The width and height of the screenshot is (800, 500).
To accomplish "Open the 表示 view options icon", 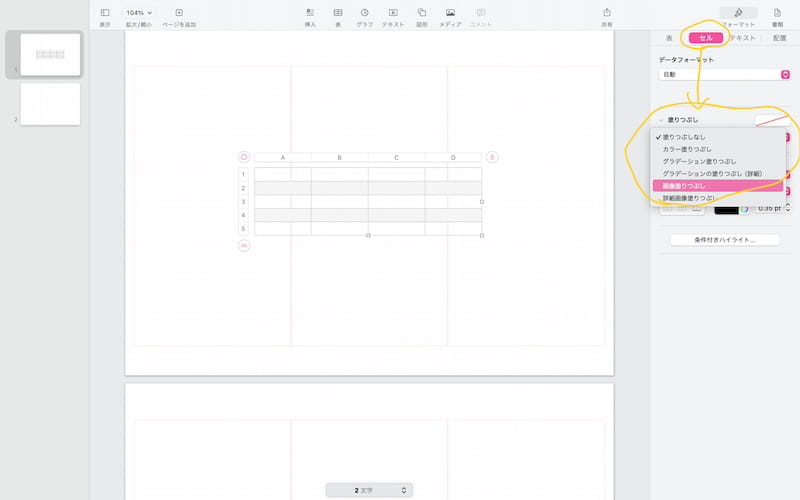I will 105,12.
